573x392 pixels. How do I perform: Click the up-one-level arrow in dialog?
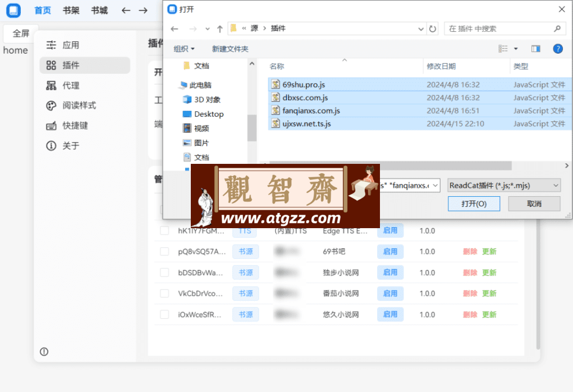tap(219, 29)
